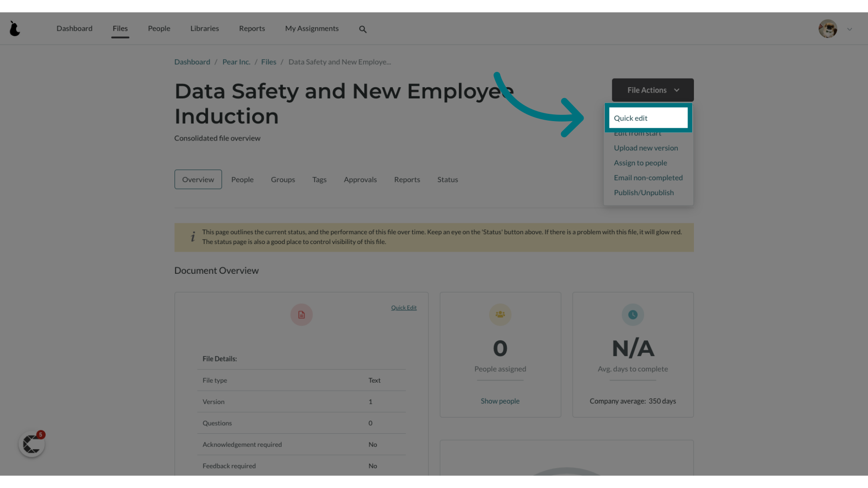Click the pear logo icon
868x488 pixels.
point(15,28)
